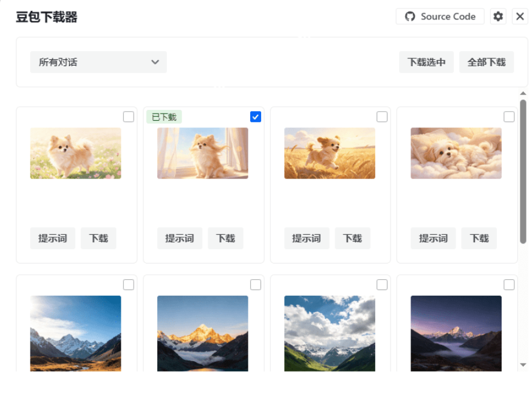Viewport: 532px width, 397px height.
Task: Tick checkbox for purple dusk mountain image
Action: [509, 285]
